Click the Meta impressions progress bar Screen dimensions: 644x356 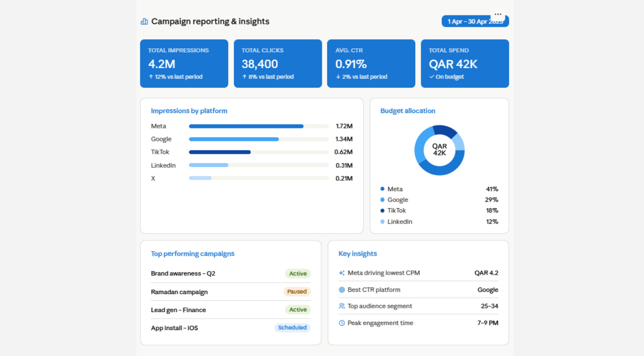tap(259, 126)
